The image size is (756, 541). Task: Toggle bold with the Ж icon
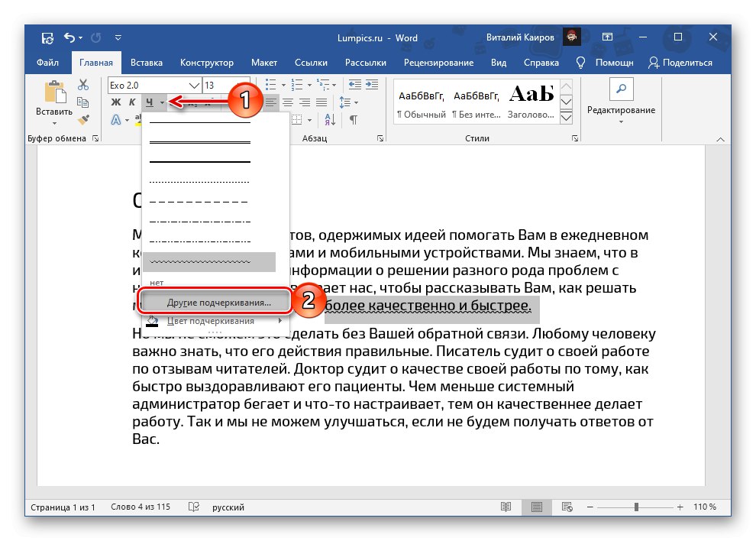coord(115,102)
